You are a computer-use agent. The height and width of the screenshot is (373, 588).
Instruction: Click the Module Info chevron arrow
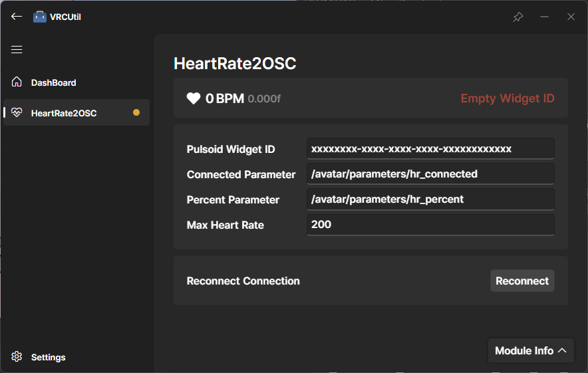click(562, 350)
